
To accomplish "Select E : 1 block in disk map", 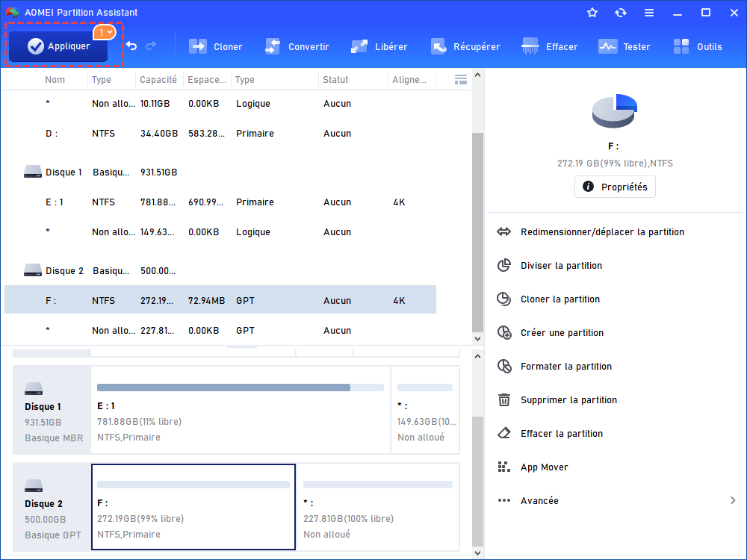I will click(x=240, y=410).
